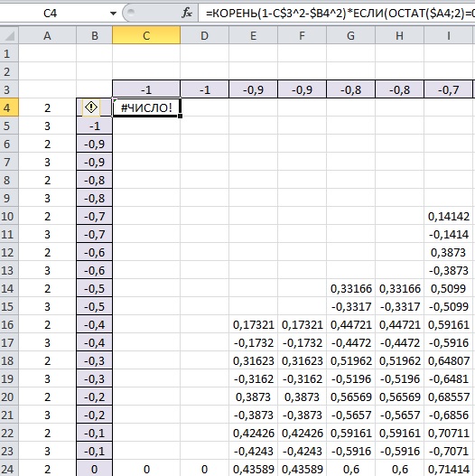Click the Select All corner triangle
Image resolution: width=475 pixels, height=476 pixels.
pos(9,36)
